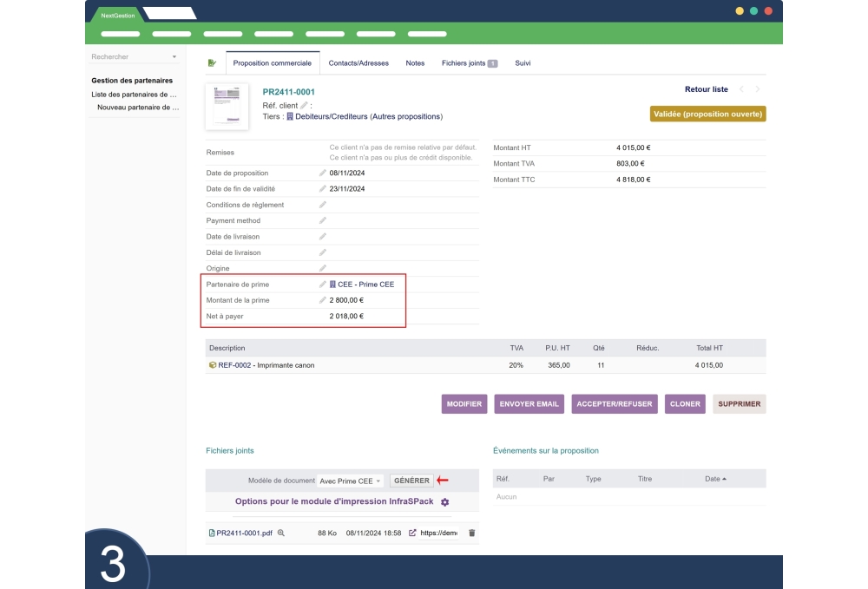This screenshot has width=868, height=589.
Task: Click the ENVOYER EMAIL button
Action: coord(529,404)
